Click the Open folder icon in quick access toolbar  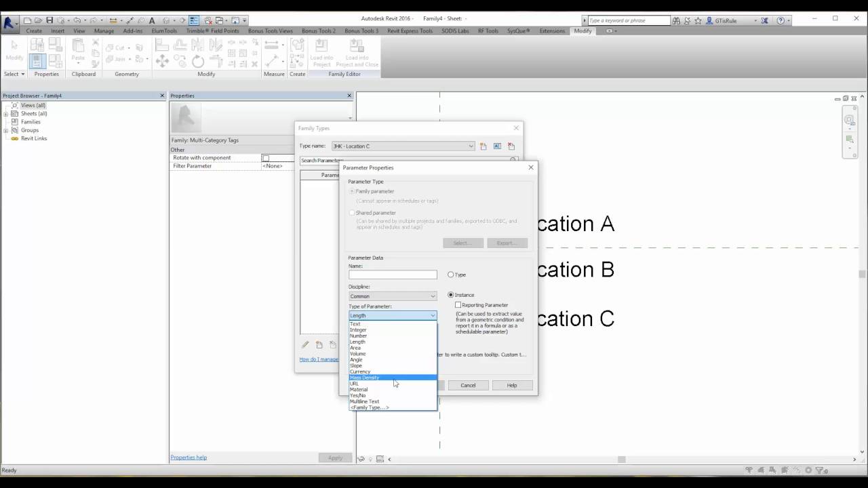[39, 20]
